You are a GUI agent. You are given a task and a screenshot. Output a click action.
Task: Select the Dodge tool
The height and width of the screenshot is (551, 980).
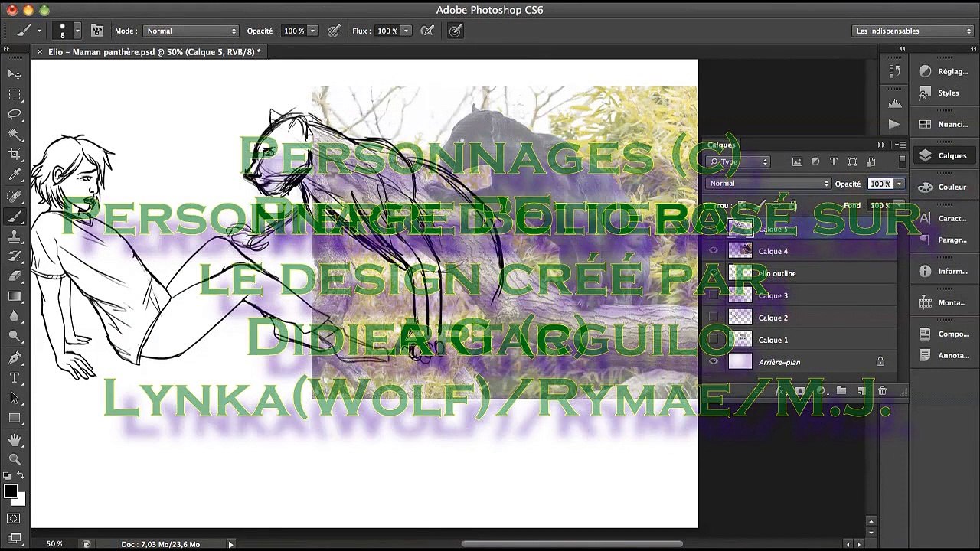pyautogui.click(x=15, y=336)
